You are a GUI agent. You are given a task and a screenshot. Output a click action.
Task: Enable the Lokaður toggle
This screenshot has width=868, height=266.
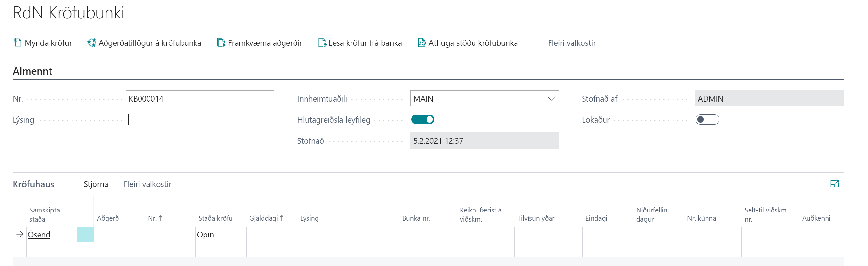pyautogui.click(x=707, y=119)
